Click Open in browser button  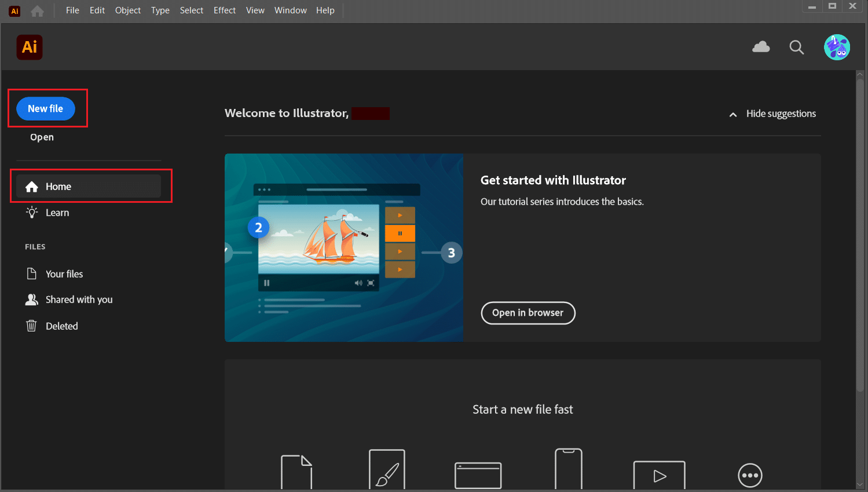point(528,313)
